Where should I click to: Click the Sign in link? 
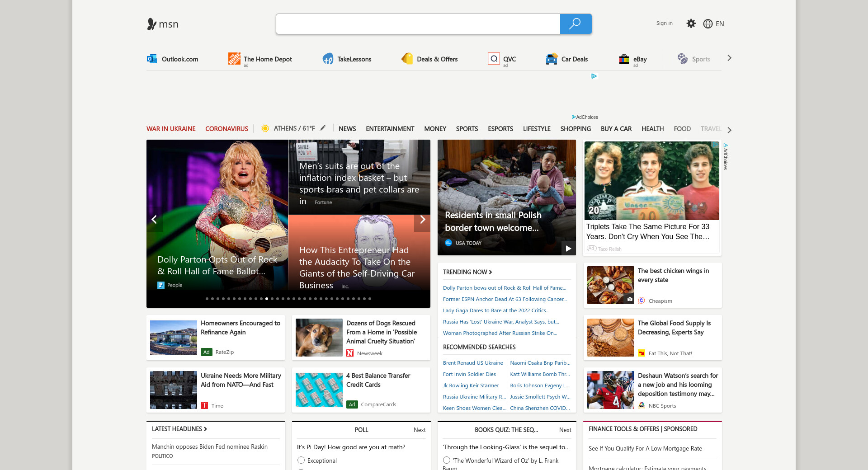click(x=664, y=23)
